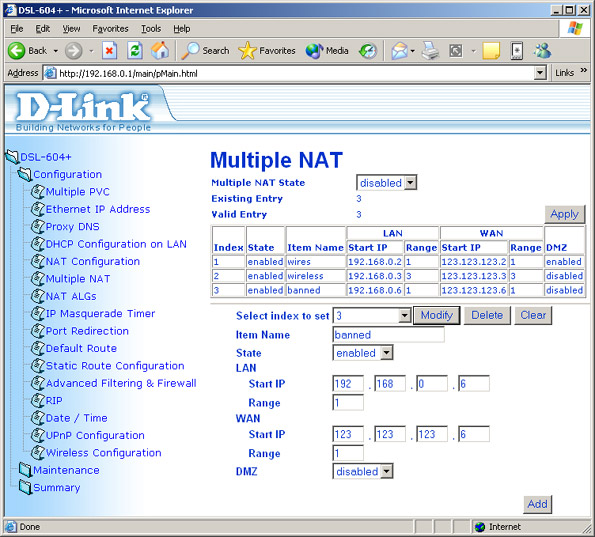Open the Favorites pane
Screen dimensions: 595x537
267,50
